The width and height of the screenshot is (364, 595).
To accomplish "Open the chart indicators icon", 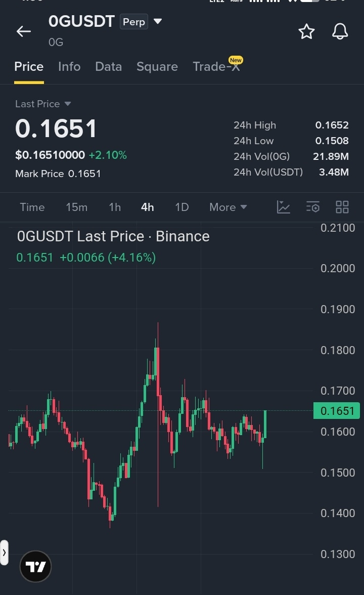I will [283, 207].
